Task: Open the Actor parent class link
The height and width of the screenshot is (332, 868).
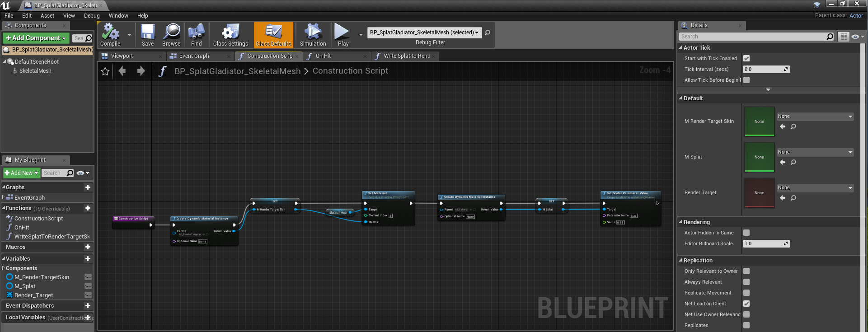Action: (x=856, y=15)
